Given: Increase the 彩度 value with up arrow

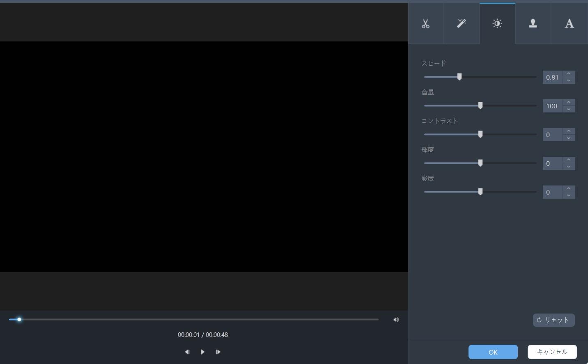Looking at the screenshot, I should tap(569, 189).
